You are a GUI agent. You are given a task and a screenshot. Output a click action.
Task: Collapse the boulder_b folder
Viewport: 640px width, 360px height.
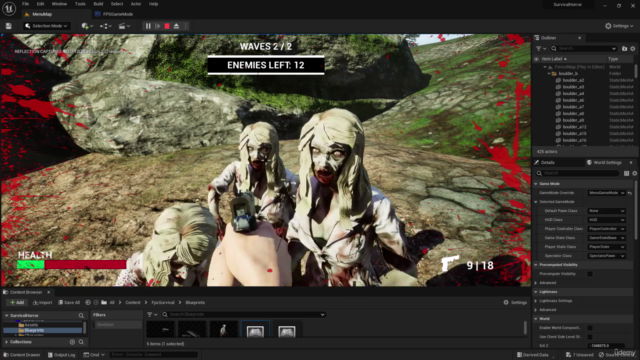(x=549, y=73)
